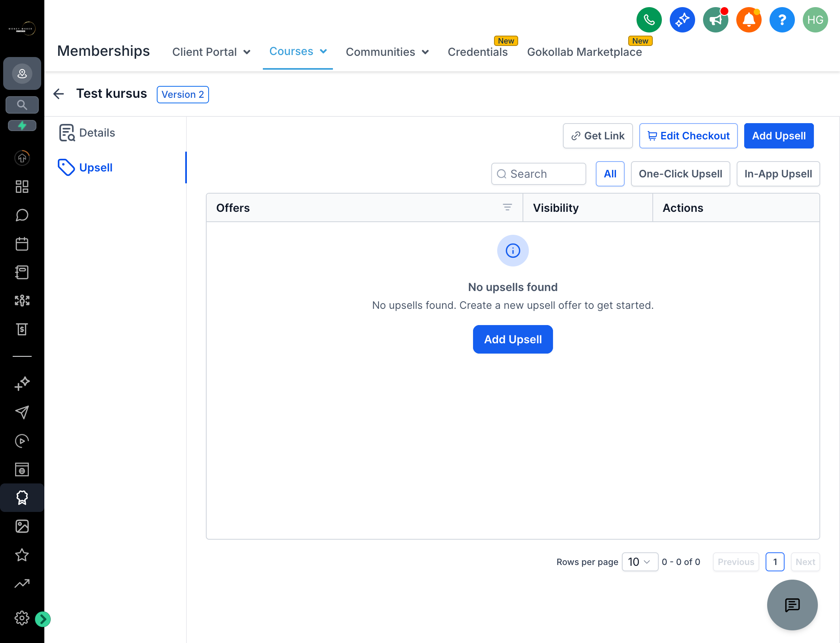The height and width of the screenshot is (643, 840).
Task: Click the Offers column filter icon
Action: (x=507, y=207)
